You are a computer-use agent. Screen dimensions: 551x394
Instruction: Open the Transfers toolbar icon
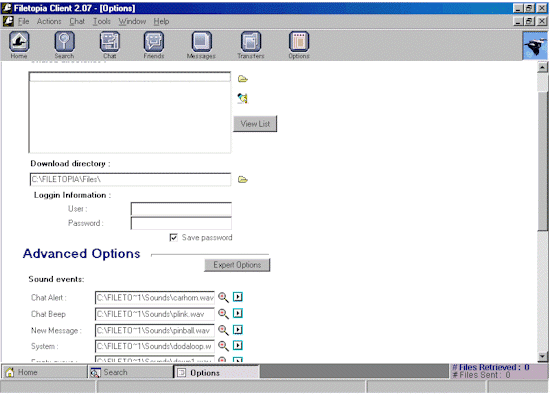point(251,45)
